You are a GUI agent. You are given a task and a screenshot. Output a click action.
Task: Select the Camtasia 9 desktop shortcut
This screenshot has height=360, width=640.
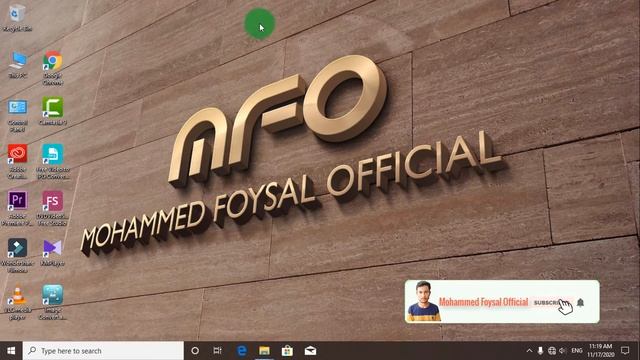point(53,111)
